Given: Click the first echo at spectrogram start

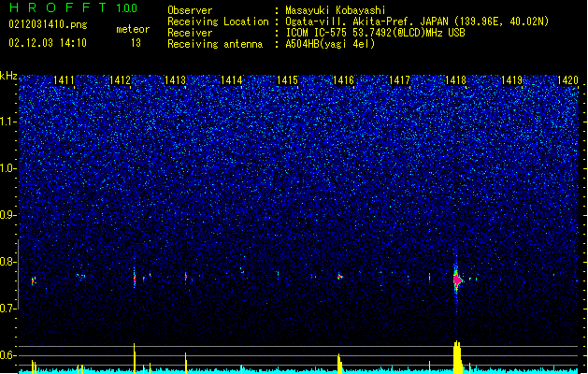Looking at the screenshot, I should click(x=33, y=280).
